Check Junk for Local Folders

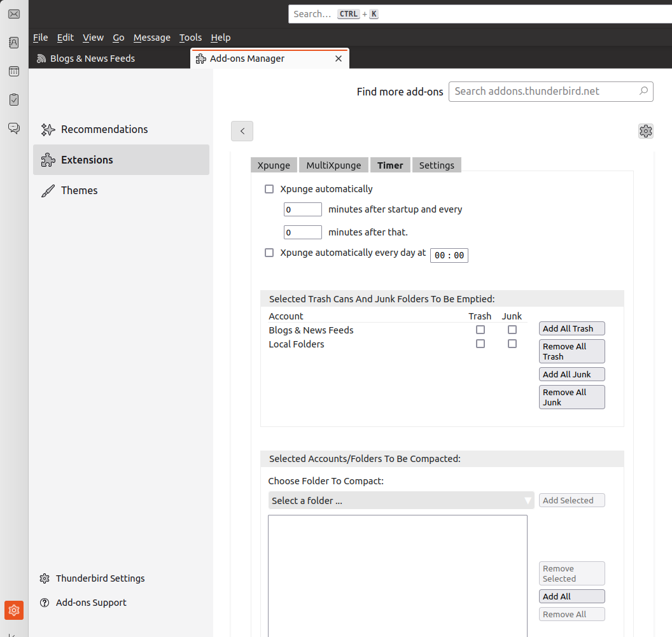512,344
